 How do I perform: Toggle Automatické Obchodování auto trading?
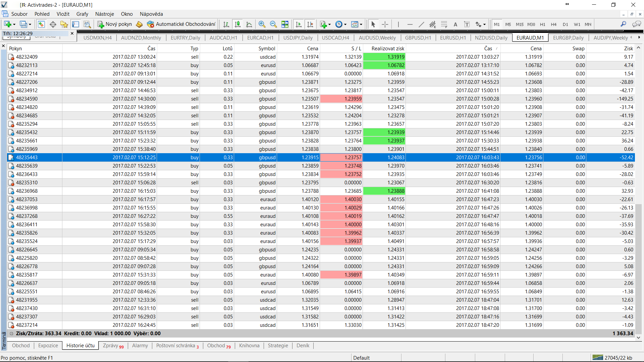click(x=181, y=24)
